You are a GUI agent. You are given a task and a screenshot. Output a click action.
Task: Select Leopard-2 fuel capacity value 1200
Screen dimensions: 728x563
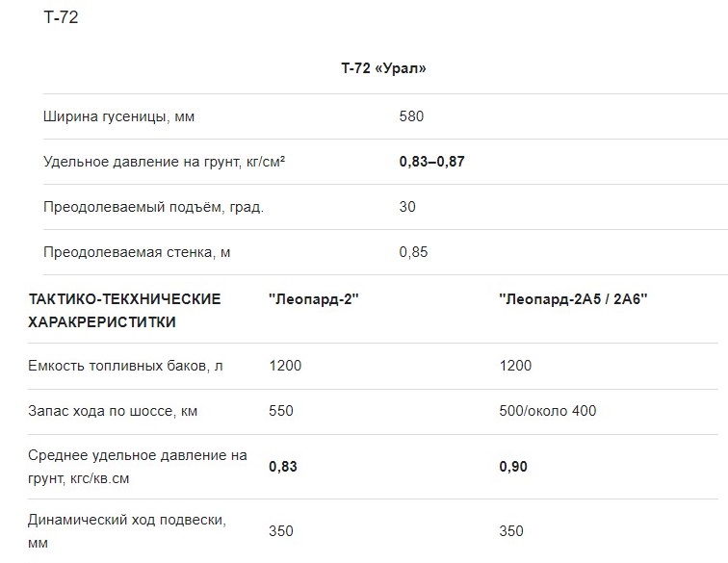[x=285, y=366]
